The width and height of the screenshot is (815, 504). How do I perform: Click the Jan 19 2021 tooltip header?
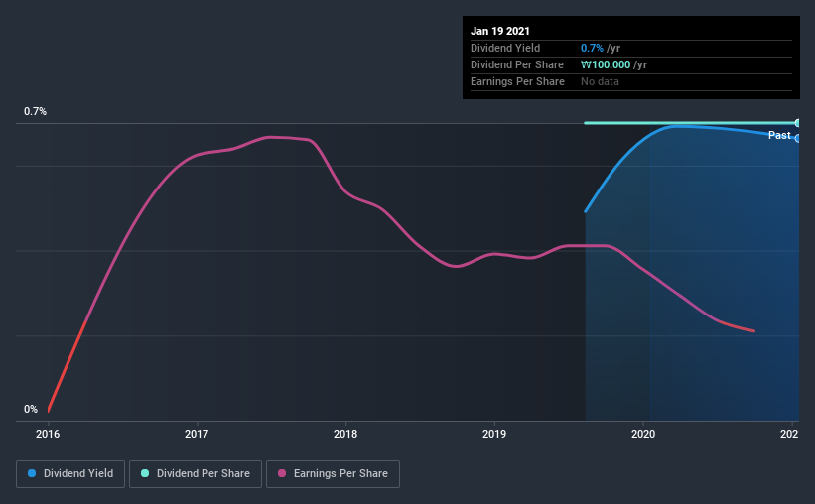(500, 31)
